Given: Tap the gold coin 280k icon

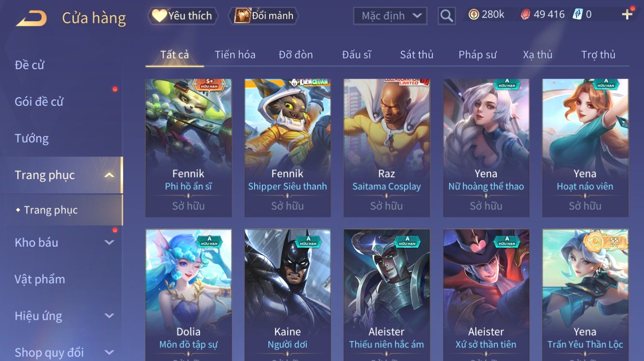Looking at the screenshot, I should [474, 15].
